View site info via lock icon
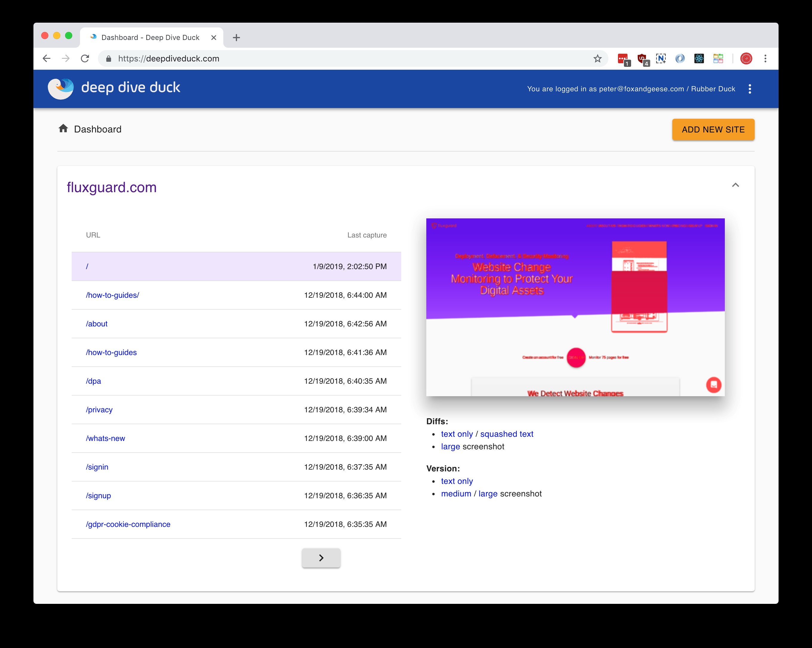The width and height of the screenshot is (812, 648). (x=108, y=59)
